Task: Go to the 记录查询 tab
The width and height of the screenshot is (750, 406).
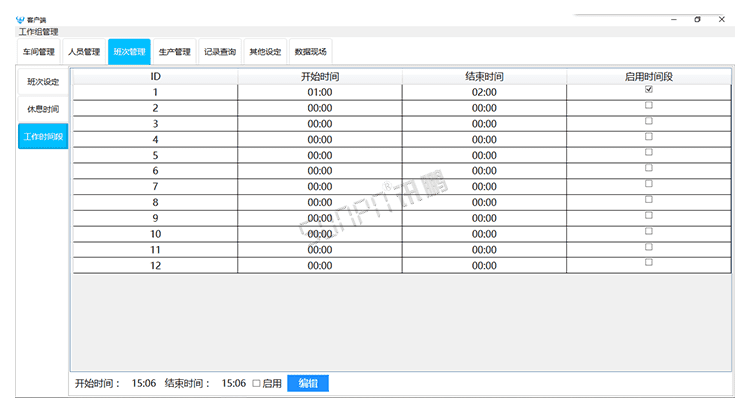Action: click(219, 52)
